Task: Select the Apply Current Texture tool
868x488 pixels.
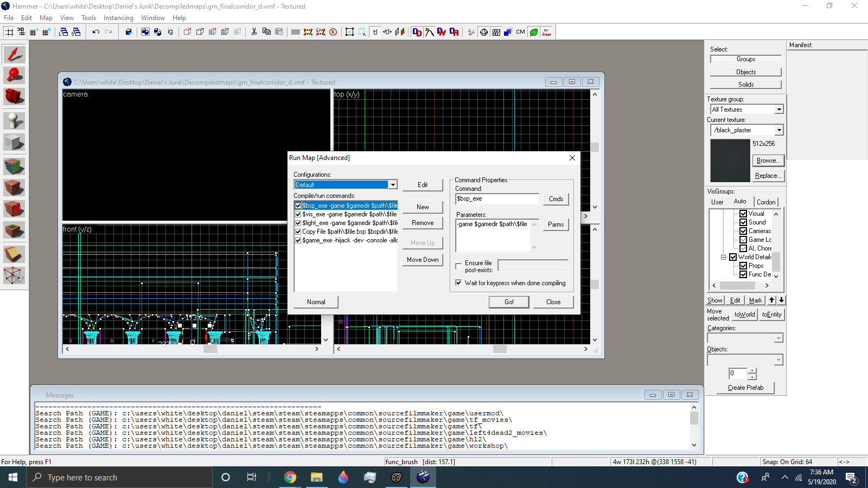Action: [14, 188]
